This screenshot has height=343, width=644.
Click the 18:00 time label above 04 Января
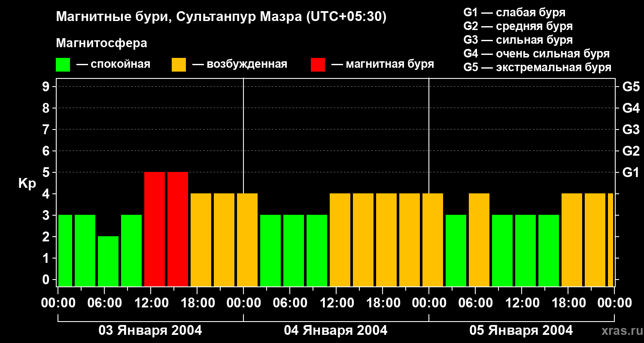click(x=383, y=303)
